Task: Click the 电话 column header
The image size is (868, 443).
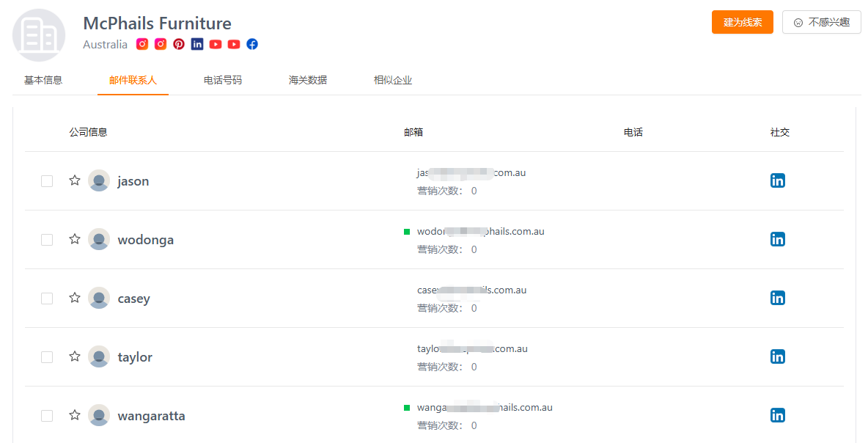Action: click(633, 132)
